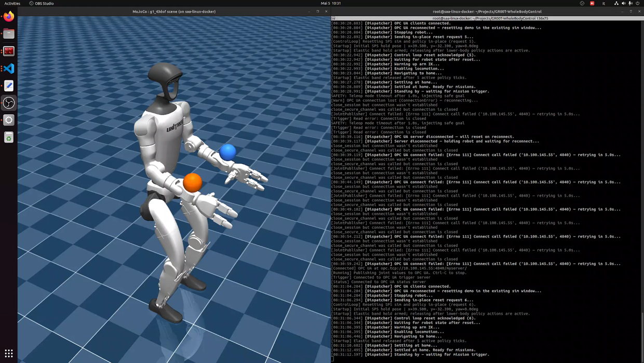The image size is (644, 363).
Task: Click '[08:31:12.495] Settled at home' line
Action: [404, 350]
